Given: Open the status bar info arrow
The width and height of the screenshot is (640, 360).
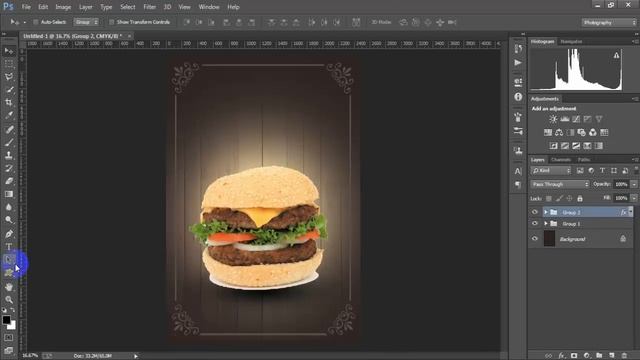Looking at the screenshot, I should [x=136, y=356].
